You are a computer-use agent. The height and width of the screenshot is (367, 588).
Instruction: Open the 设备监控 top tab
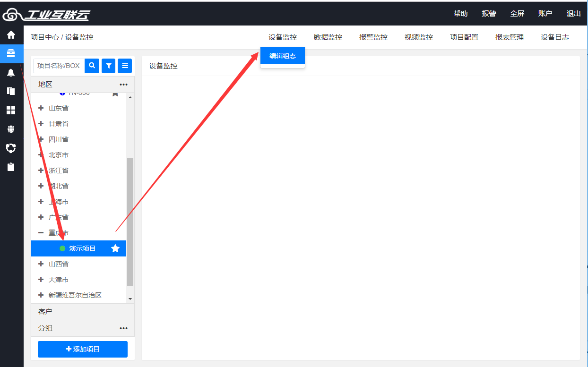click(283, 37)
